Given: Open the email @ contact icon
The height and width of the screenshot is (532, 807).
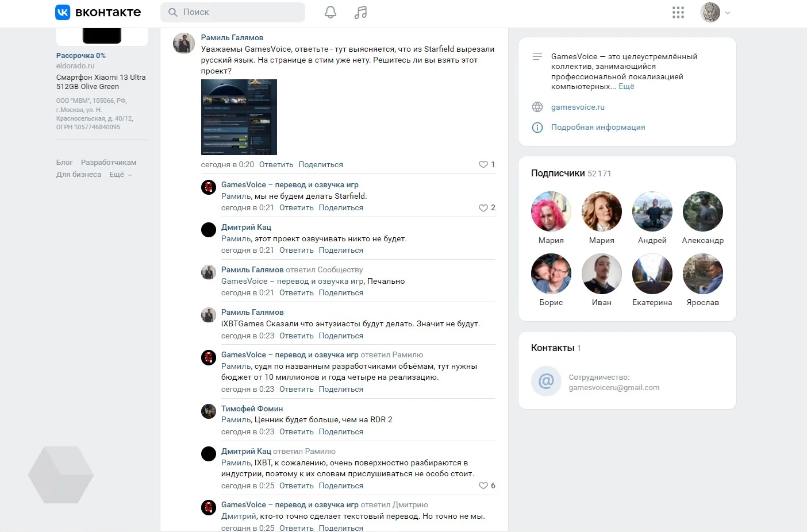Looking at the screenshot, I should coord(546,381).
